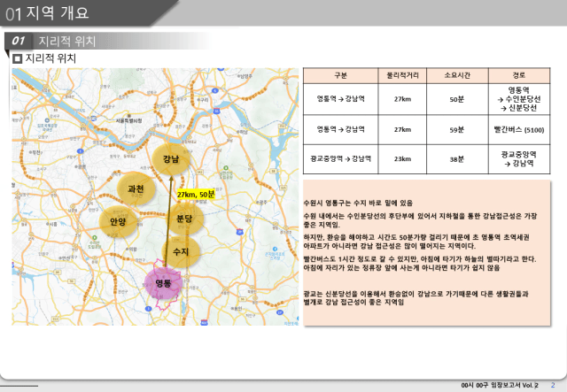
Task: Click the footer '00시 00구 임장보고서 Vol. 2'
Action: [500, 386]
